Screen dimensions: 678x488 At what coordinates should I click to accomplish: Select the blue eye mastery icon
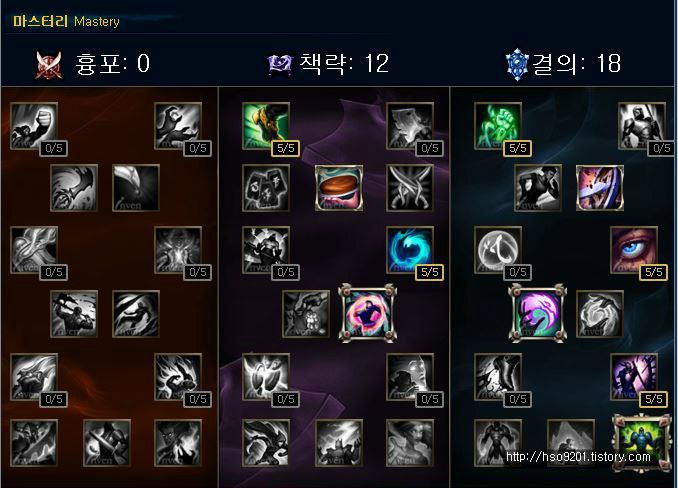click(634, 250)
